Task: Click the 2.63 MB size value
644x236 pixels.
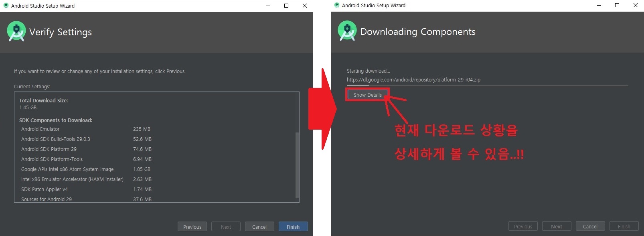Action: [142, 179]
